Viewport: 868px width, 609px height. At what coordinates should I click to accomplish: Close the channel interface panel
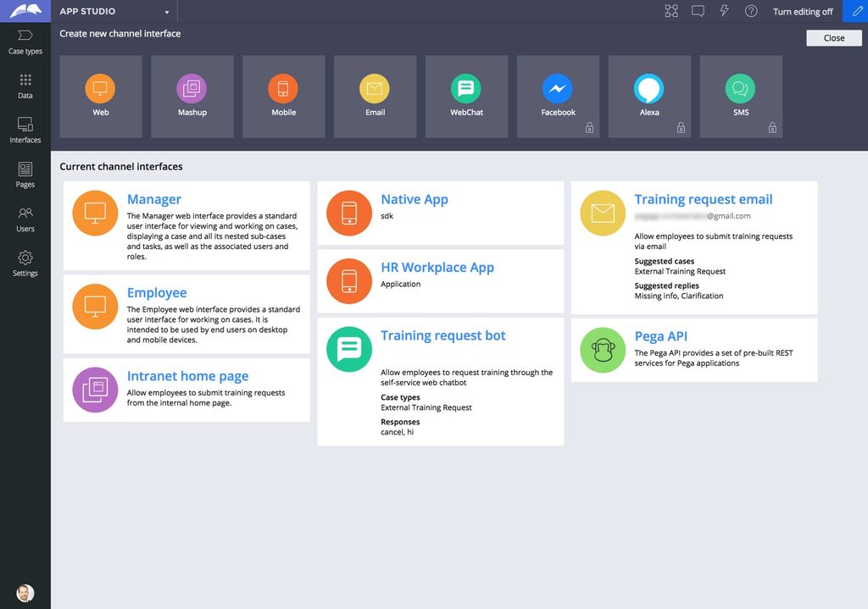pos(832,37)
